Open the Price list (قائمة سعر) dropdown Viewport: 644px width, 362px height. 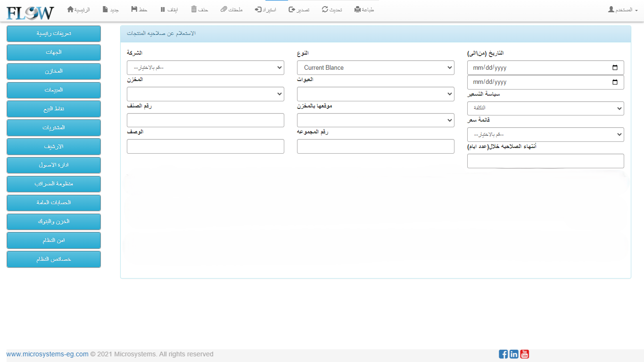(545, 134)
